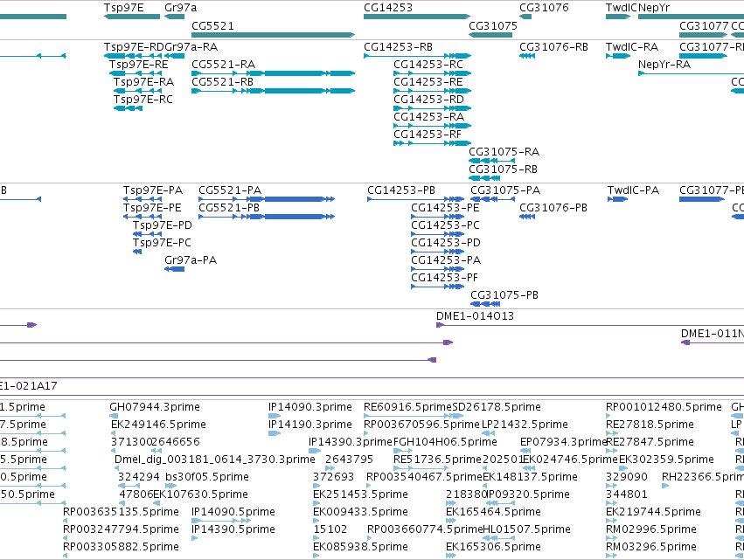Viewport: 744px width, 560px height.
Task: Click the GH07944.3prime EST label
Action: coord(155,407)
